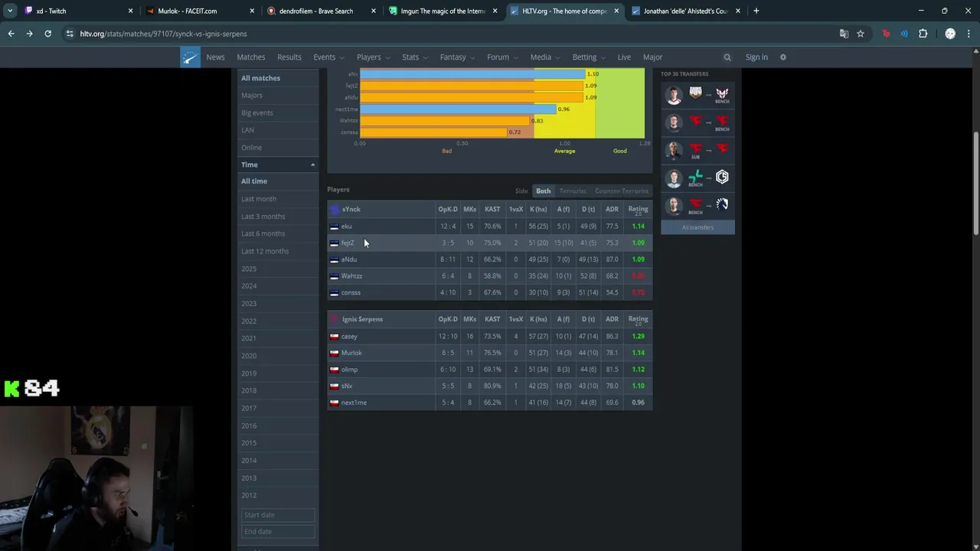This screenshot has width=980, height=551.
Task: Click the blue extension icon in toolbar
Action: pyautogui.click(x=904, y=34)
